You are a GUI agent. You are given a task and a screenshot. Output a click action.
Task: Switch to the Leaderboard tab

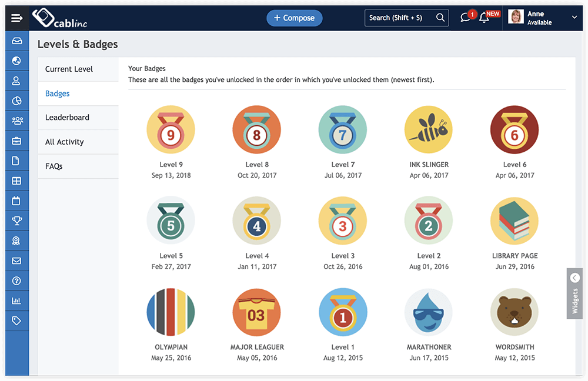point(66,117)
